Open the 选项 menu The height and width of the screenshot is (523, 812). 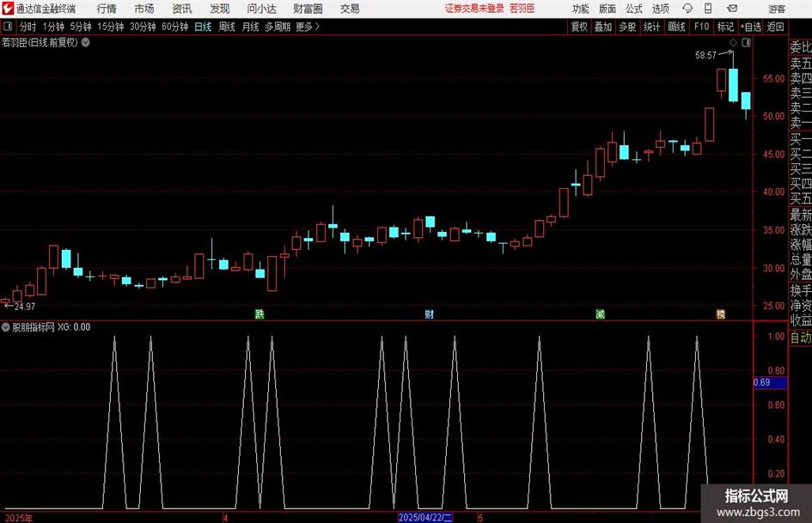coord(660,9)
